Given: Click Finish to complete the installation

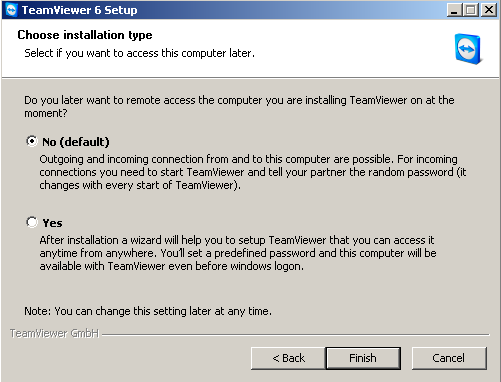Looking at the screenshot, I should click(x=363, y=358).
